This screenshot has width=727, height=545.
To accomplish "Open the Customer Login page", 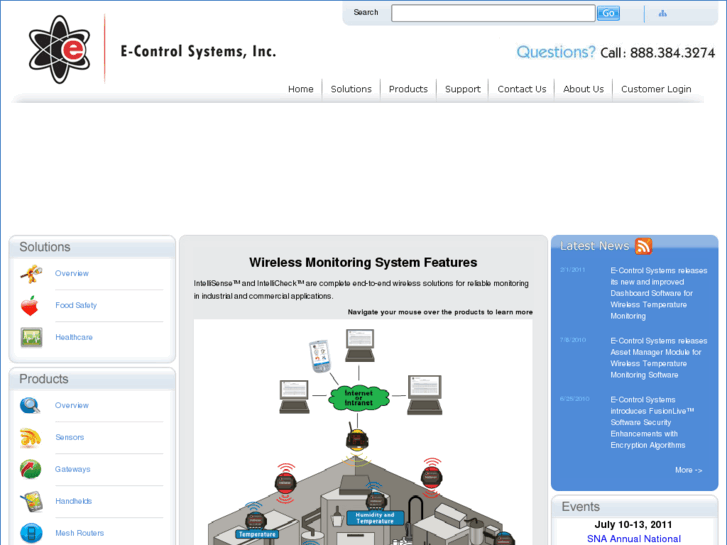I will [656, 89].
